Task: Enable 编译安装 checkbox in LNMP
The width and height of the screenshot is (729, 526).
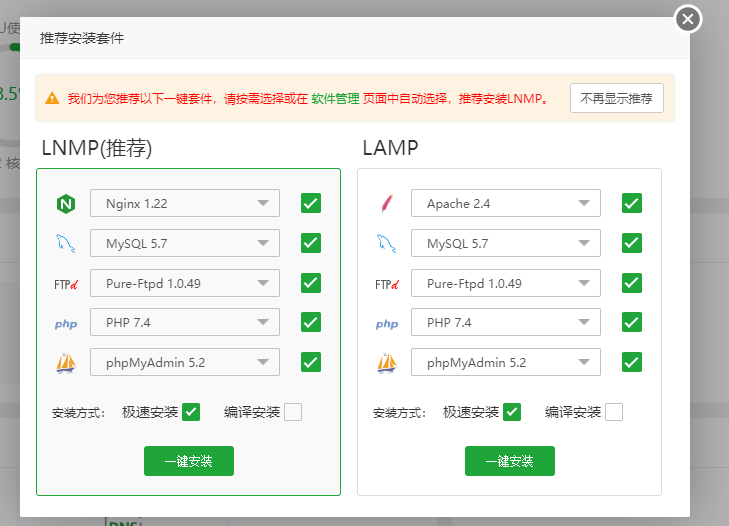Action: pyautogui.click(x=293, y=412)
